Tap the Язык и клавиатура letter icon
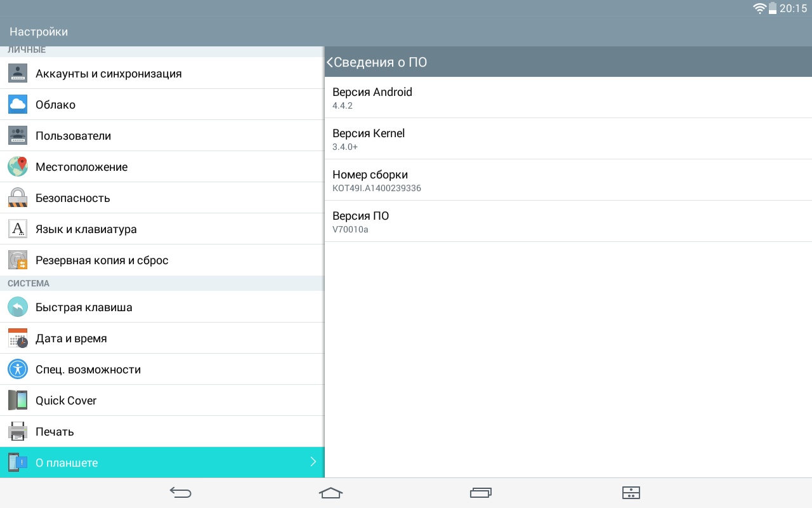This screenshot has width=812, height=508. tap(18, 229)
